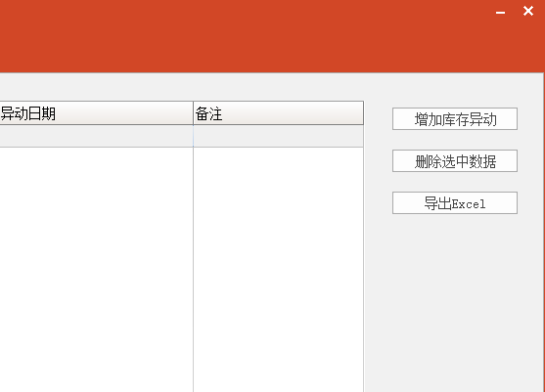Click the 删除选中数据 button
This screenshot has height=392, width=545.
(455, 161)
